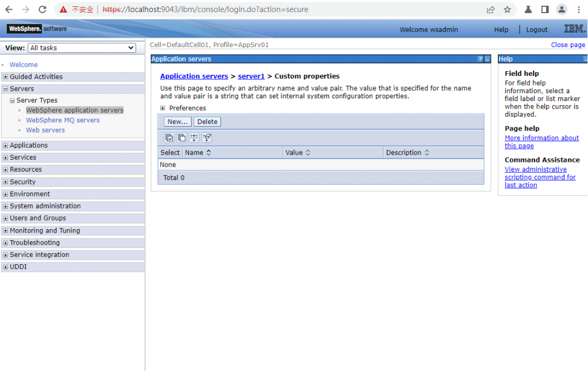Open More information about this page
The width and height of the screenshot is (588, 371).
pos(541,142)
